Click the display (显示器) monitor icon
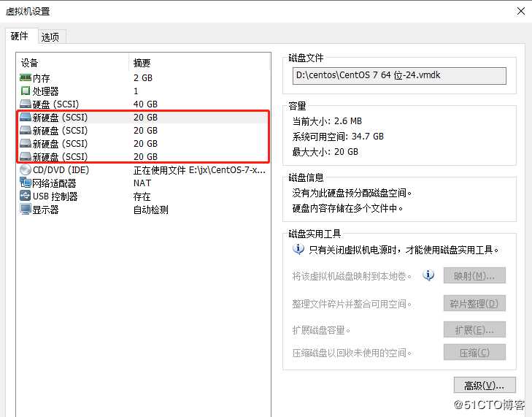 pyautogui.click(x=26, y=209)
